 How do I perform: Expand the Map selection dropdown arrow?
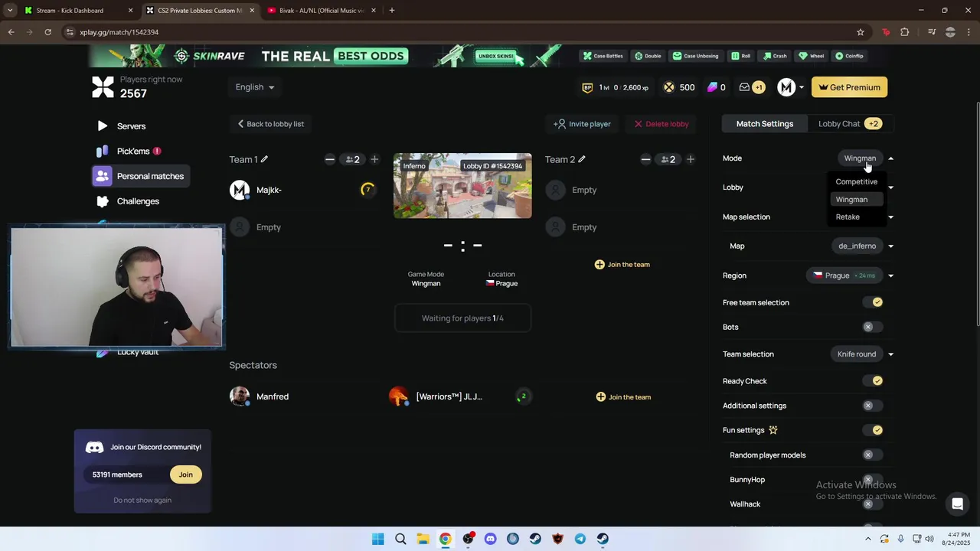point(890,217)
